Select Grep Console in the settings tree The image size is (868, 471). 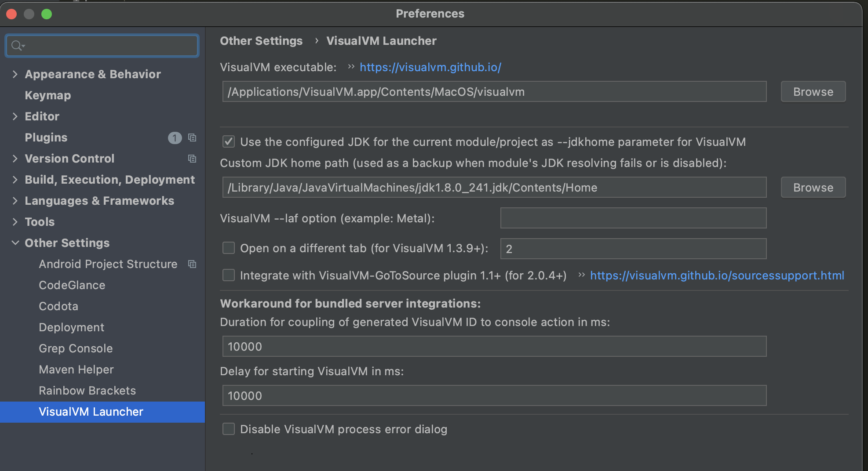click(76, 348)
